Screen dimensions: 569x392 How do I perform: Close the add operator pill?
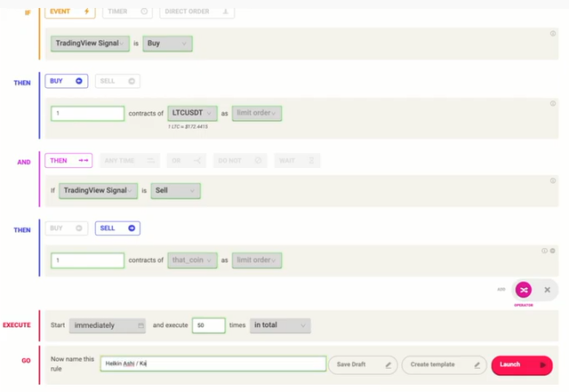pos(548,290)
